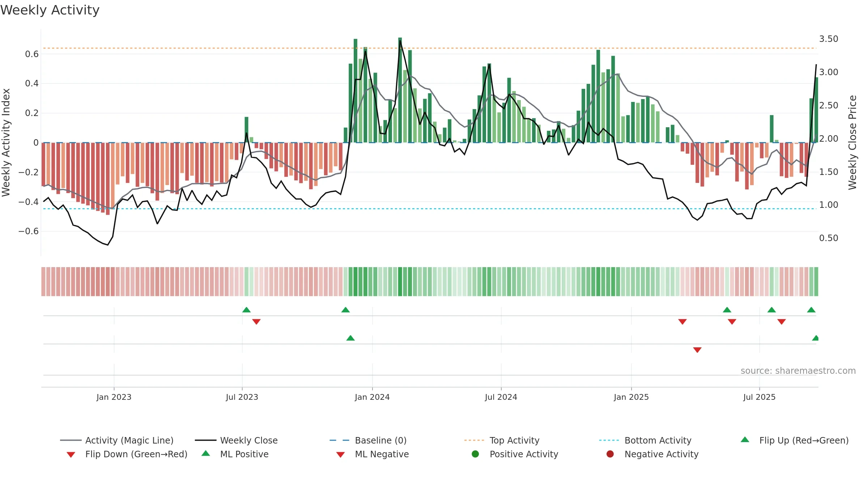Viewport: 868px width, 488px height.
Task: Toggle Baseline (0) legend entry
Action: tap(368, 440)
